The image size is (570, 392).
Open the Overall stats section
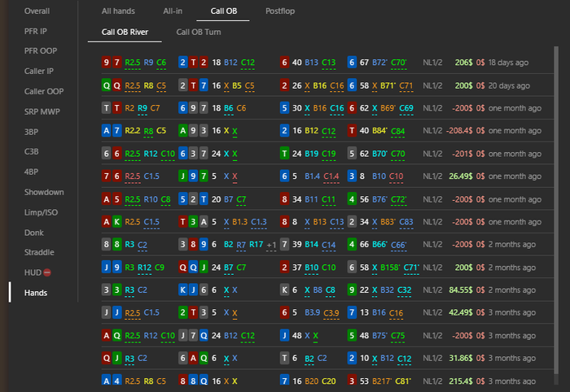pyautogui.click(x=37, y=11)
